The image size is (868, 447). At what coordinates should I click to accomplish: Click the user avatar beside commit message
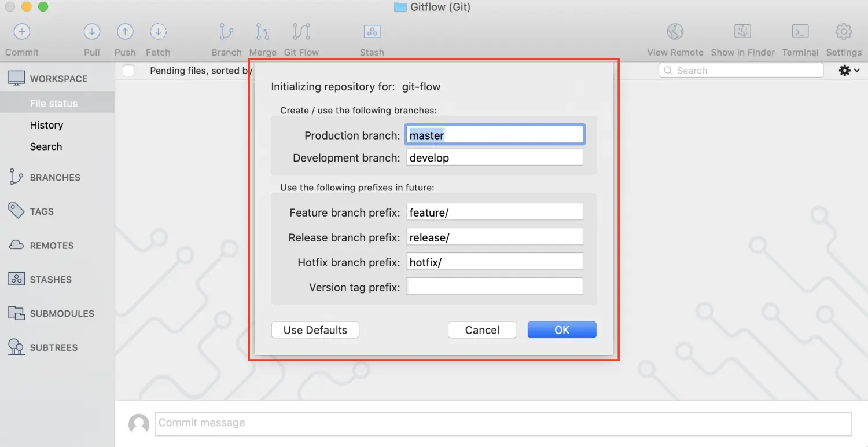(x=139, y=424)
